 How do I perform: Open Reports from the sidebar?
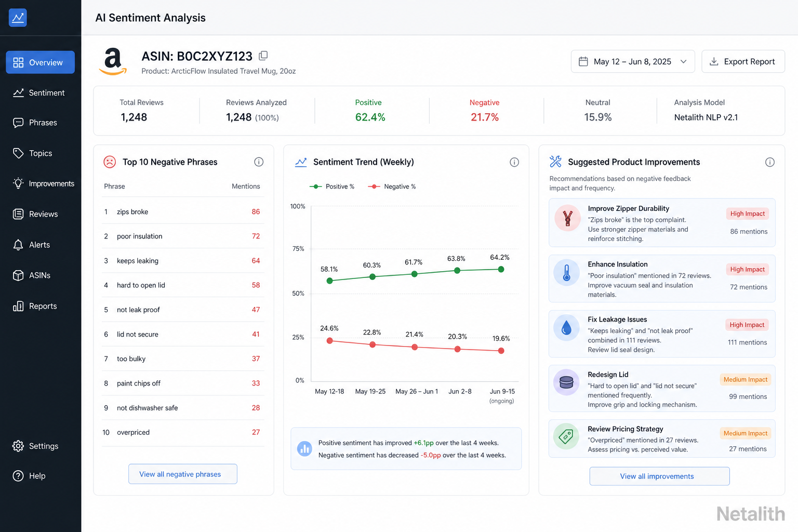(40, 306)
